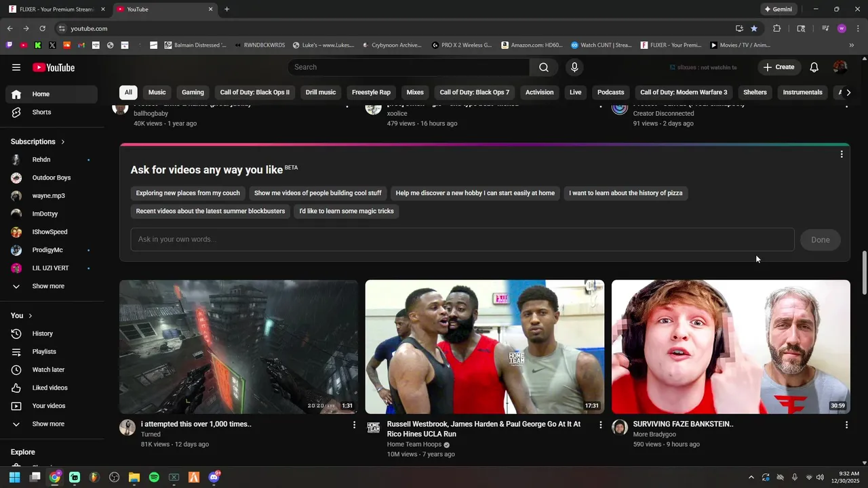Show hidden system tray icons
This screenshot has width=868, height=488.
point(751,477)
